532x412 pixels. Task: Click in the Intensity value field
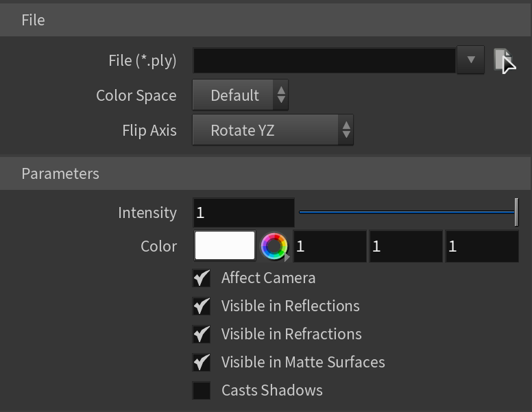[x=243, y=213]
